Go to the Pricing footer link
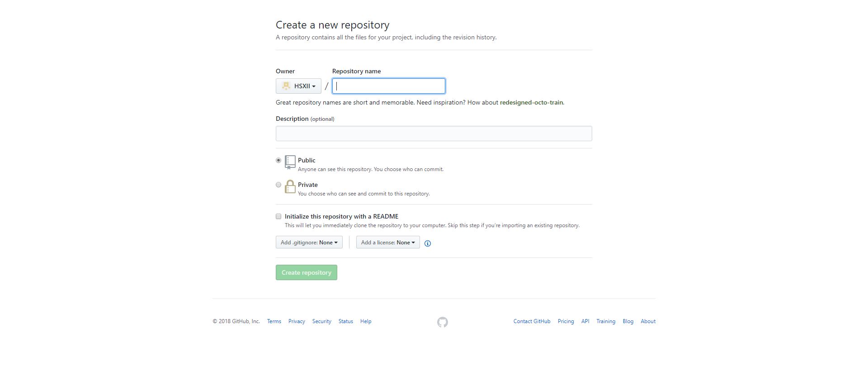868x391 pixels. pos(566,321)
